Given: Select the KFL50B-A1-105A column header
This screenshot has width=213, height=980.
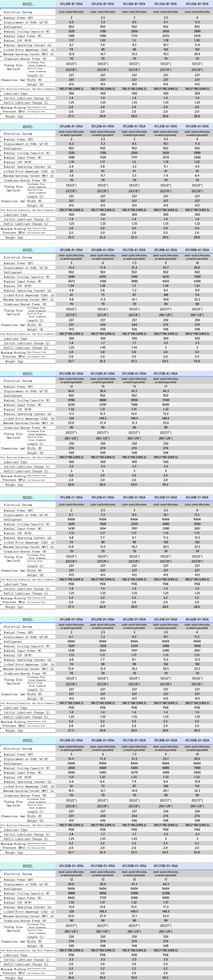Looking at the screenshot, I should pos(71,250).
